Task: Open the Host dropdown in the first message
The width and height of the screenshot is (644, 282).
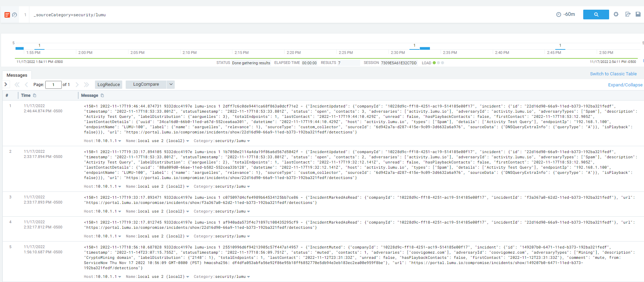Action: (119, 141)
